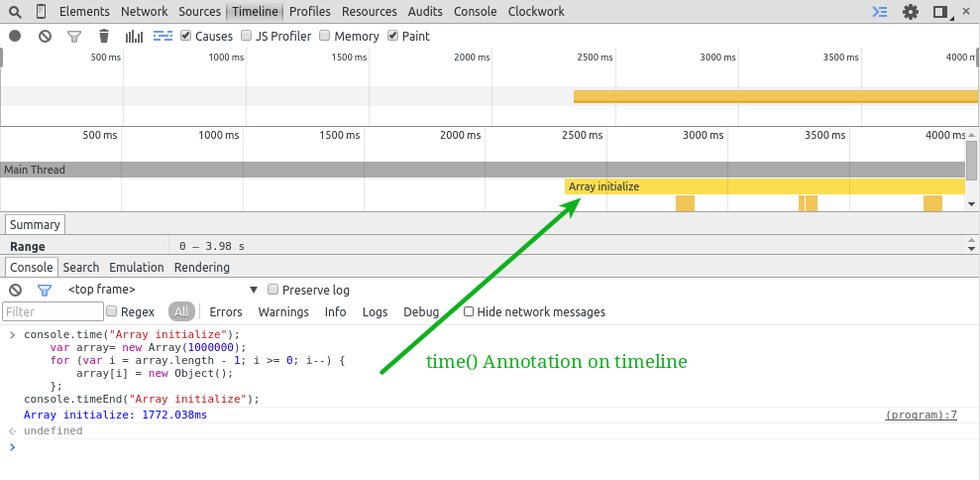Enable the JS Profiler checkbox
Screen dimensions: 980x480
pyautogui.click(x=247, y=36)
